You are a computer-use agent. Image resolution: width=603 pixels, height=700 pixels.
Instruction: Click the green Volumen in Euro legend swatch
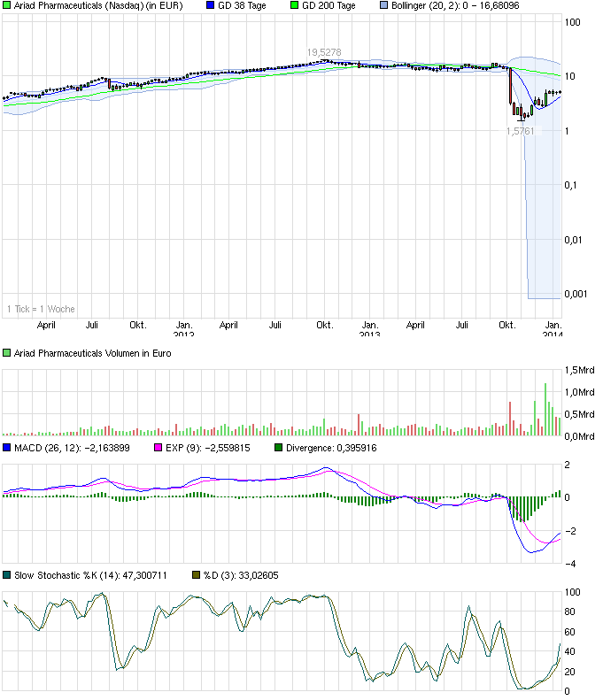8,353
